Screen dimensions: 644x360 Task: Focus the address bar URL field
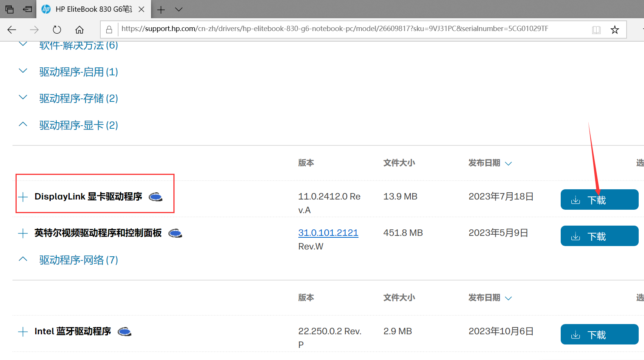(x=335, y=29)
